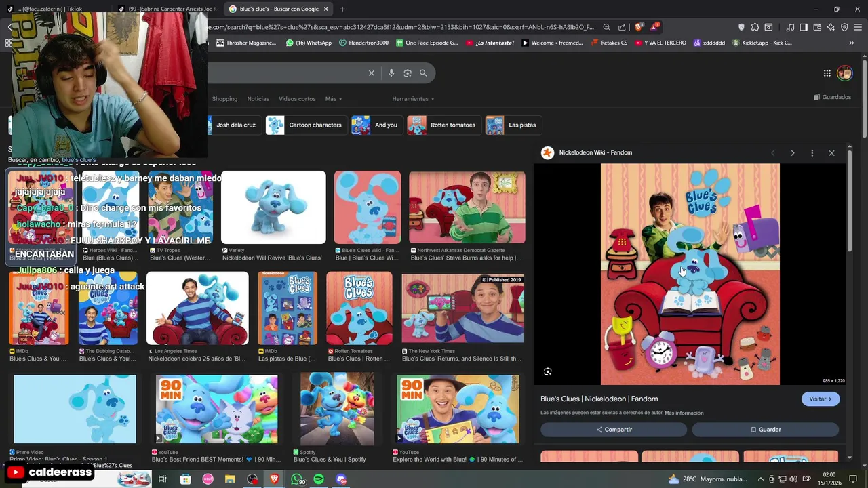Select the And you filter chip
Screen dimensions: 868x488
376,125
